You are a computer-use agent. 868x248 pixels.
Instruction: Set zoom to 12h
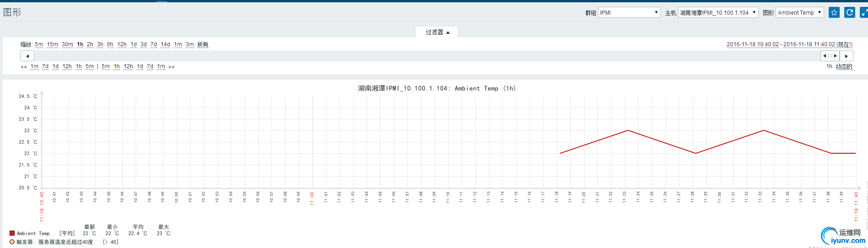122,44
